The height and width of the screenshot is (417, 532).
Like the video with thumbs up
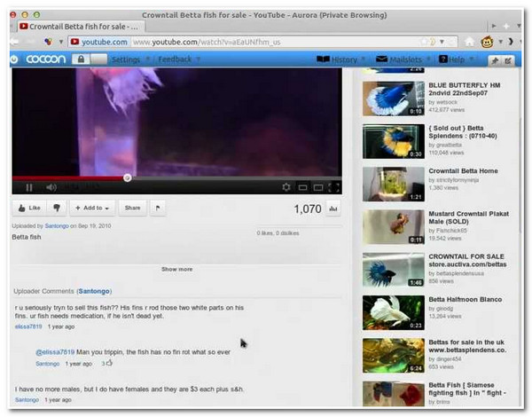click(29, 208)
